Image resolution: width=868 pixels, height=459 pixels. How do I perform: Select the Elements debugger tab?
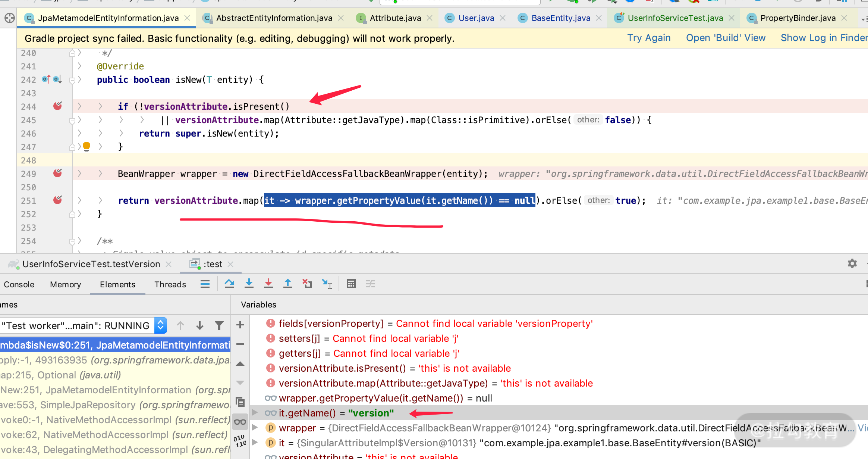click(x=117, y=284)
